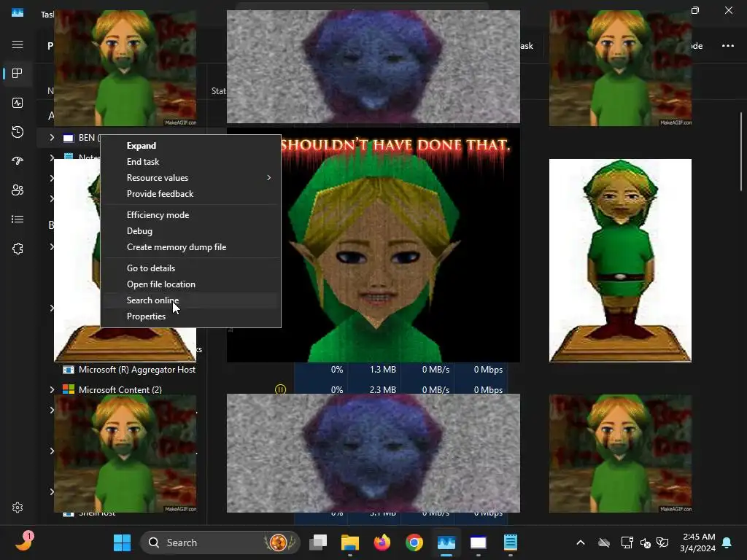747x560 pixels.
Task: Show hidden system tray icons chevron
Action: (581, 542)
